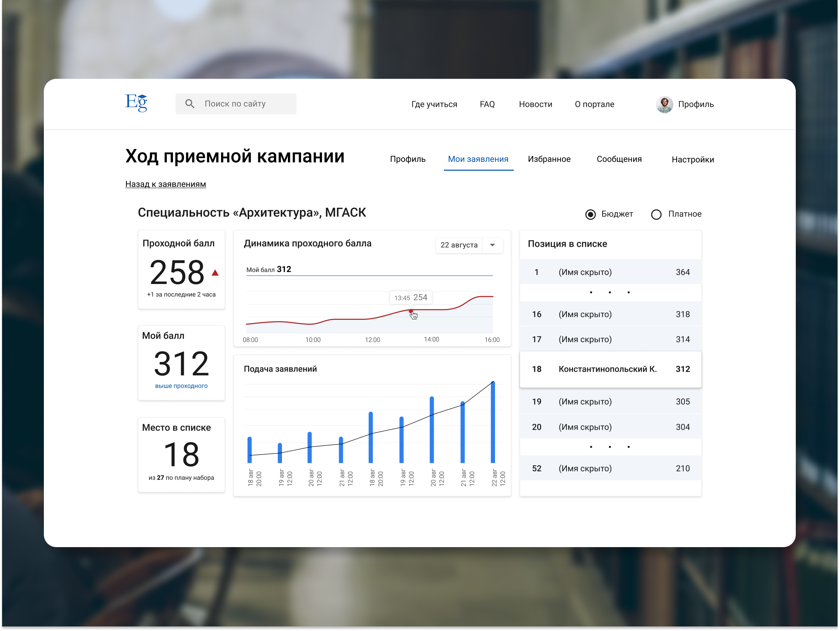Click the red upward triangle indicator
The image size is (840, 631).
pos(215,273)
